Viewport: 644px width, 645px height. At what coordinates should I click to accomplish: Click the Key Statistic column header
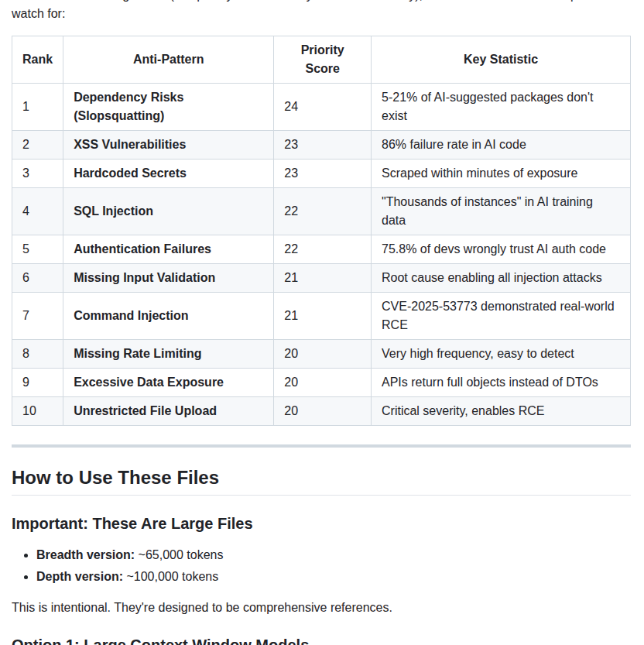(500, 60)
